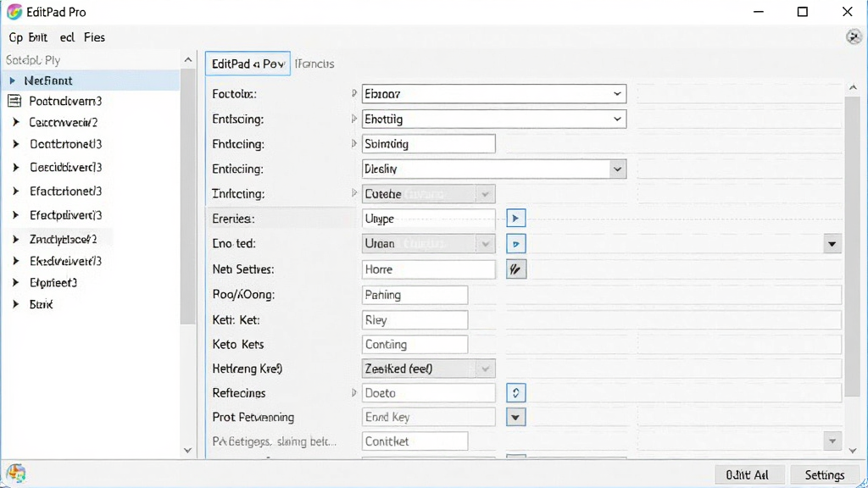The height and width of the screenshot is (488, 868).
Task: Click the Horre input field
Action: pyautogui.click(x=428, y=269)
